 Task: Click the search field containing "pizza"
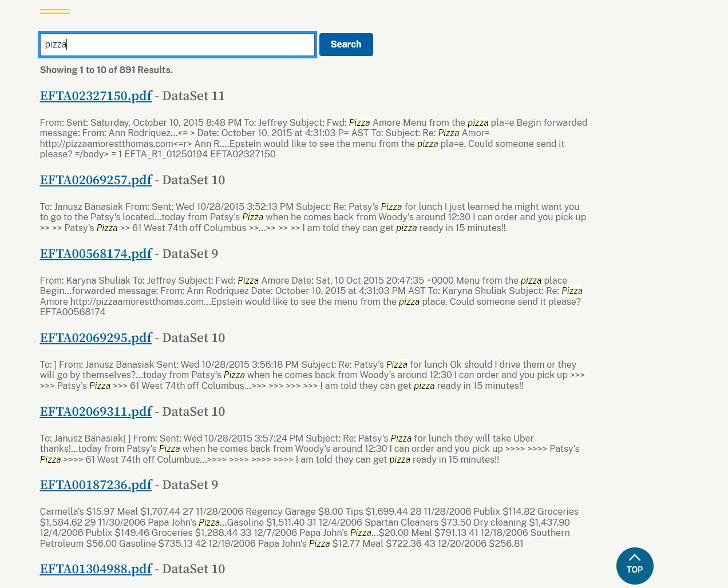click(x=177, y=45)
